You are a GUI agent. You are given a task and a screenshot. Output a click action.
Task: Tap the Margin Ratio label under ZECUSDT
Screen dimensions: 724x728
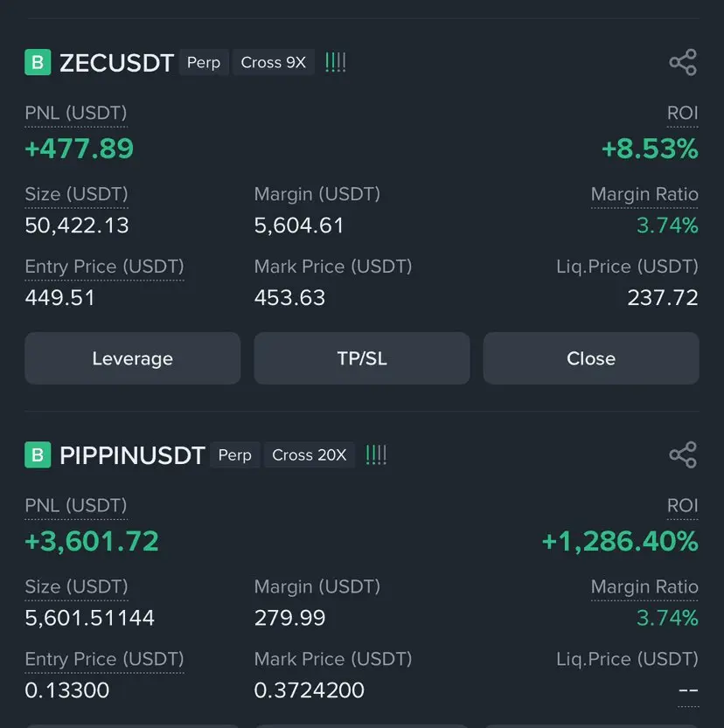coord(644,194)
